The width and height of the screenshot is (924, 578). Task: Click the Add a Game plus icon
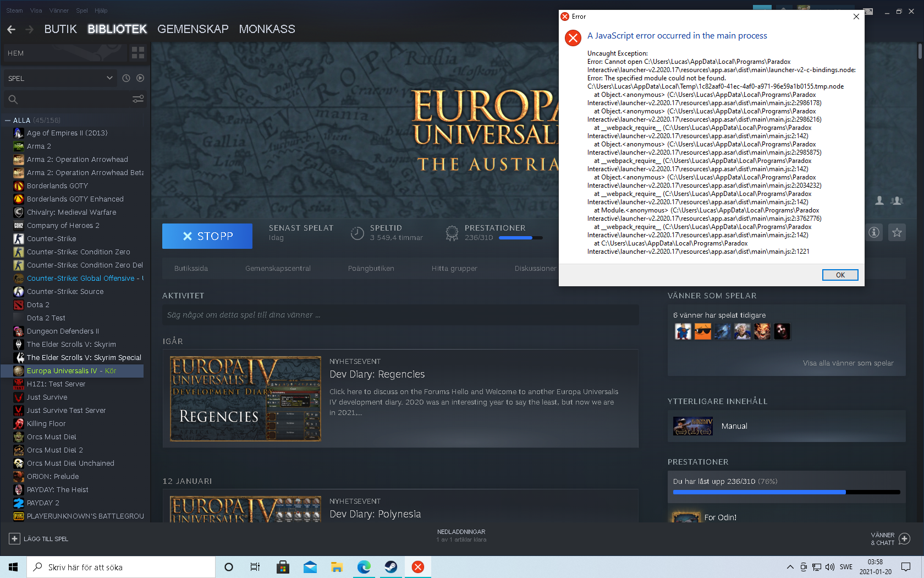pos(15,539)
